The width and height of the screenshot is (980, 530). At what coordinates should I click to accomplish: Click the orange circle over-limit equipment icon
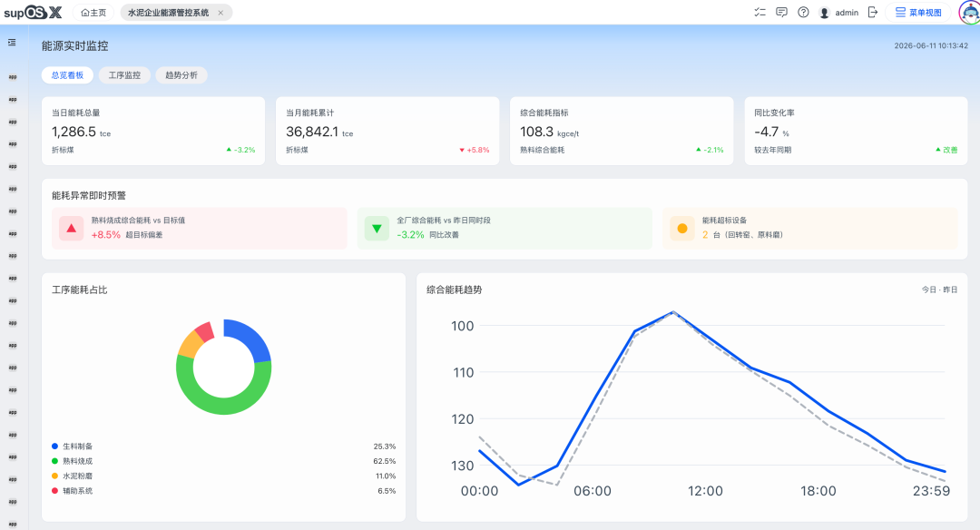tap(682, 228)
